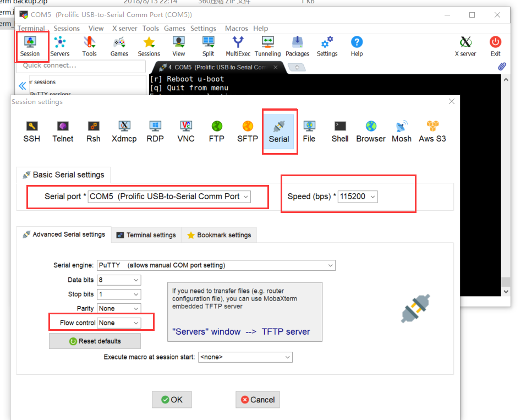Open the Macros menu
This screenshot has height=420, width=526.
tap(236, 29)
